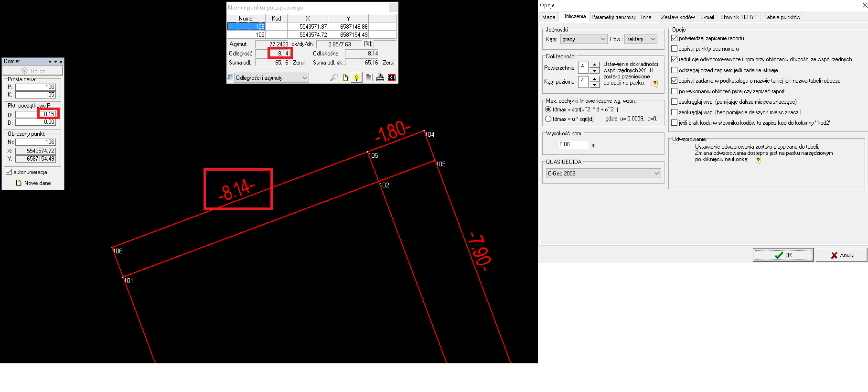The image size is (868, 392).
Task: Increase Powierzchnie accuracy spinner
Action: tap(595, 65)
